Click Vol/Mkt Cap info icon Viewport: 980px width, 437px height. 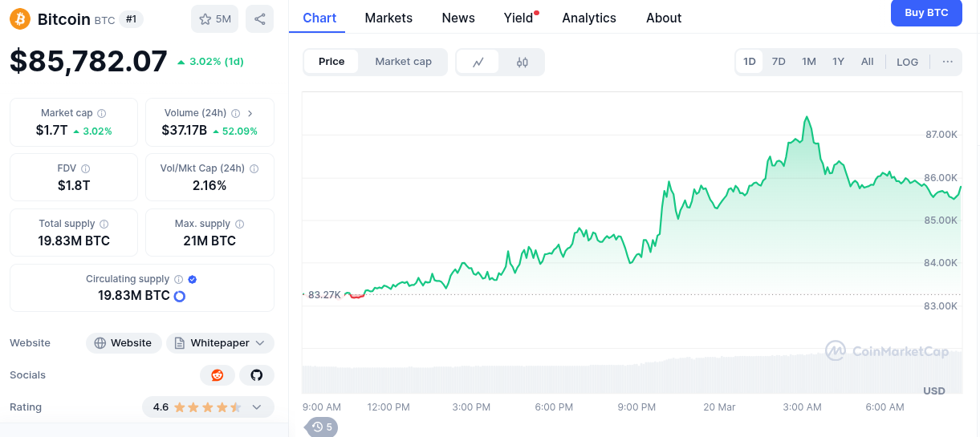click(x=254, y=168)
